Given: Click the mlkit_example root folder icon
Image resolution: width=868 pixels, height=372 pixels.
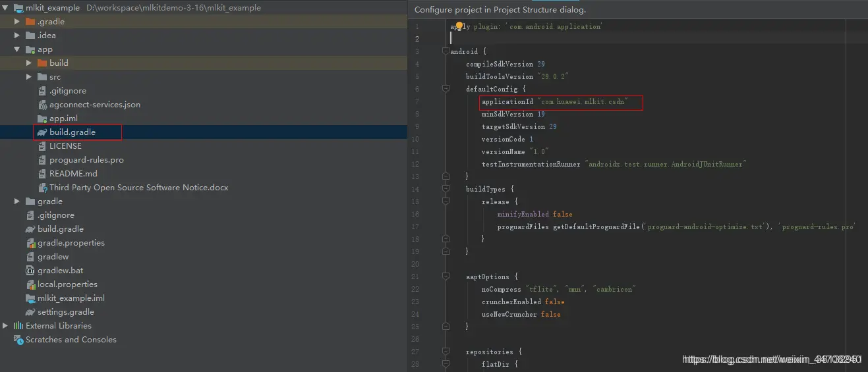Looking at the screenshot, I should point(18,8).
